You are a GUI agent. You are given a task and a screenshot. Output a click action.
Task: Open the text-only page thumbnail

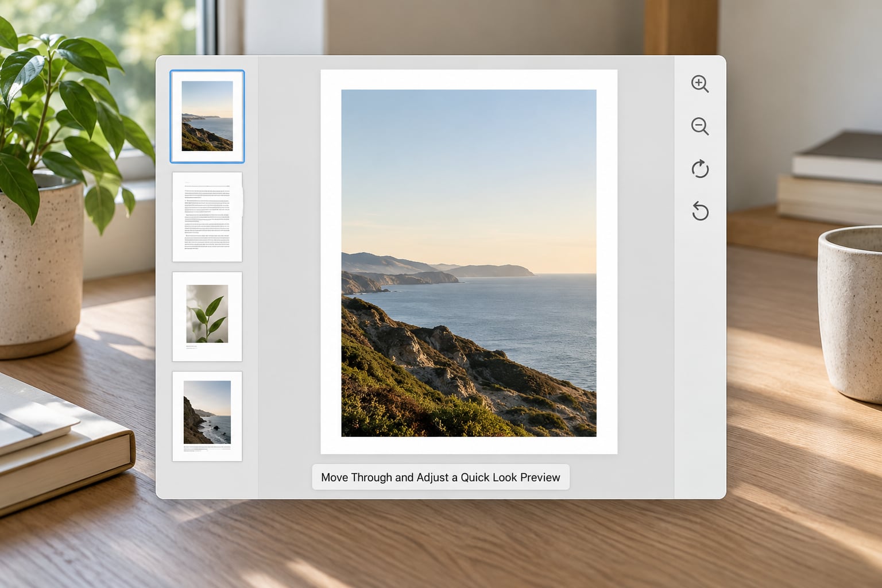coord(207,217)
